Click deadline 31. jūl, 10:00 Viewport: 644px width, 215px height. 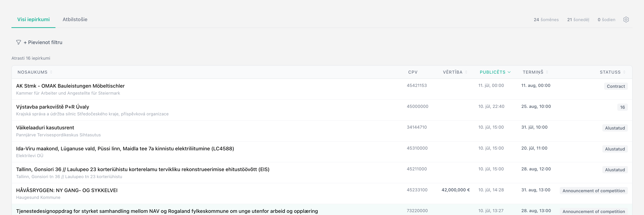click(x=534, y=127)
